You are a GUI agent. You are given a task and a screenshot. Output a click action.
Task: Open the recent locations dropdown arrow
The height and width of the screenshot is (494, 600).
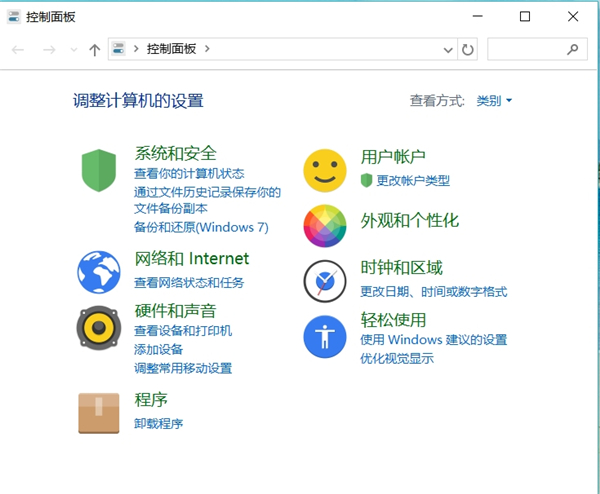[x=73, y=49]
